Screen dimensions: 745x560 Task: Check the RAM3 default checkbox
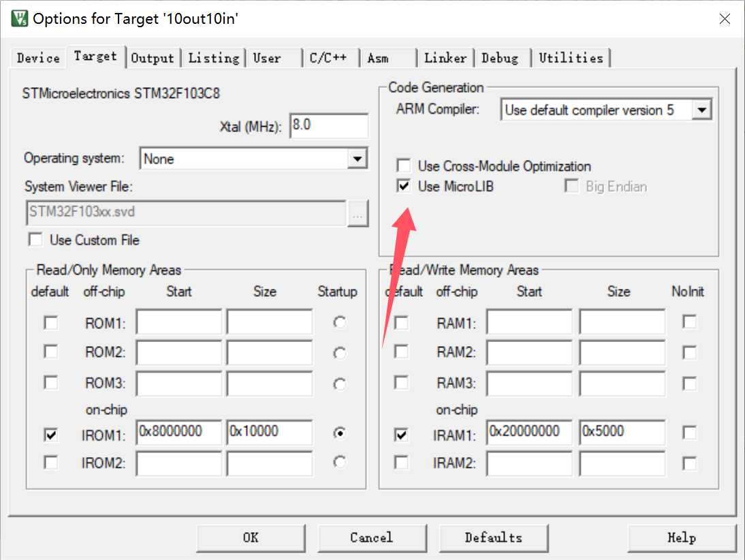(x=402, y=382)
